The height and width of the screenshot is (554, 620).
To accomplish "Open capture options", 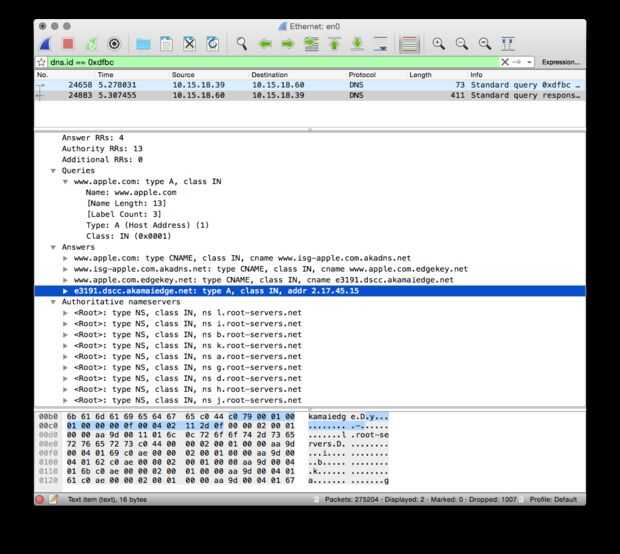I will tap(114, 43).
